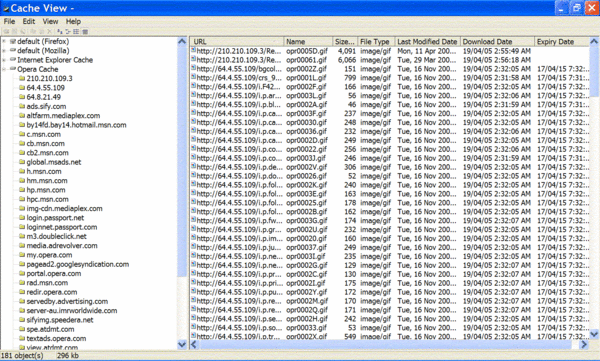Image resolution: width=600 pixels, height=361 pixels.
Task: Click left arrow of horizontal scrollbar
Action: (x=194, y=345)
